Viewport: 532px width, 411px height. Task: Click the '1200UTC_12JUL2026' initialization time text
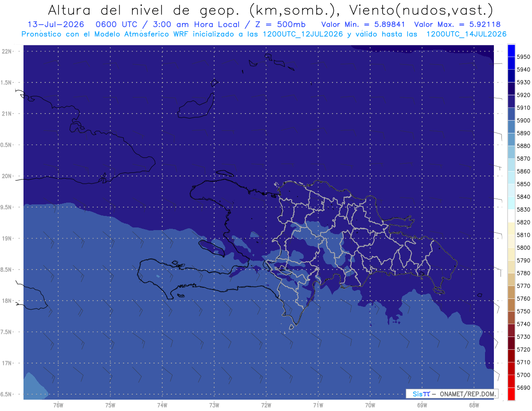pyautogui.click(x=303, y=34)
